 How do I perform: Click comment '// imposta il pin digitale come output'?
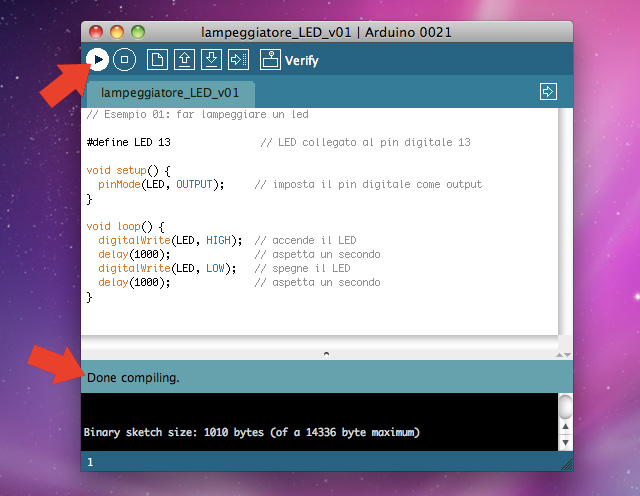(x=368, y=185)
